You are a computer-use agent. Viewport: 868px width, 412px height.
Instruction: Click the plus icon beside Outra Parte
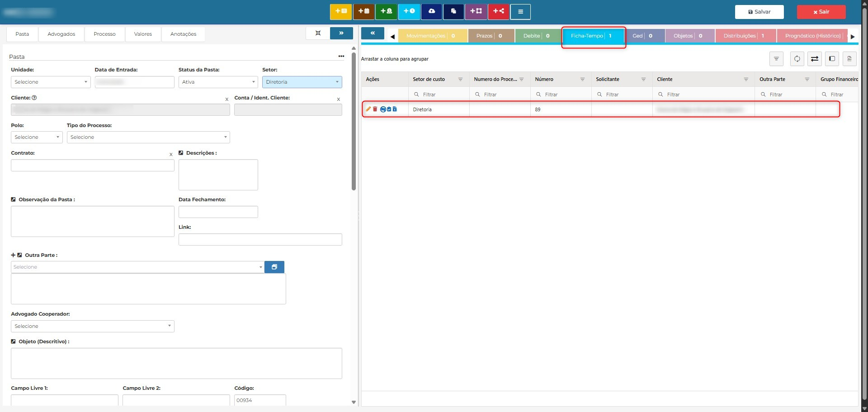click(x=13, y=255)
